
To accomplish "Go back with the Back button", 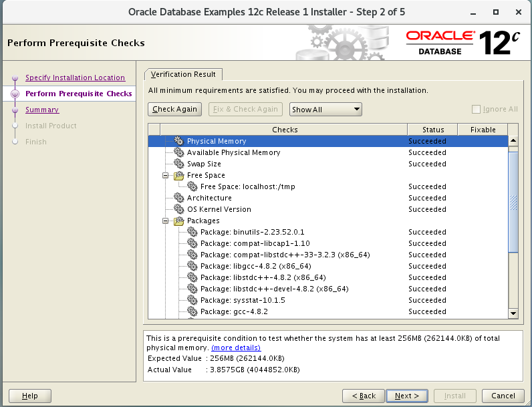I will pos(364,396).
